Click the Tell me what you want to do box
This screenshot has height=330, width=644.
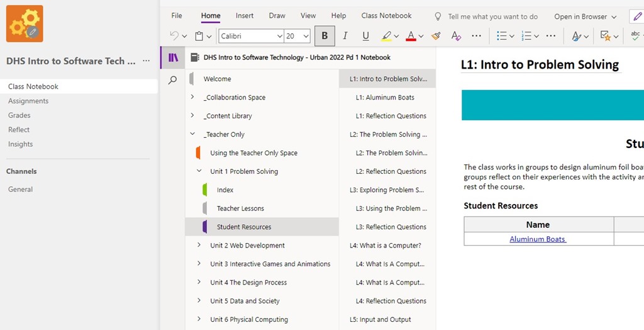click(492, 17)
